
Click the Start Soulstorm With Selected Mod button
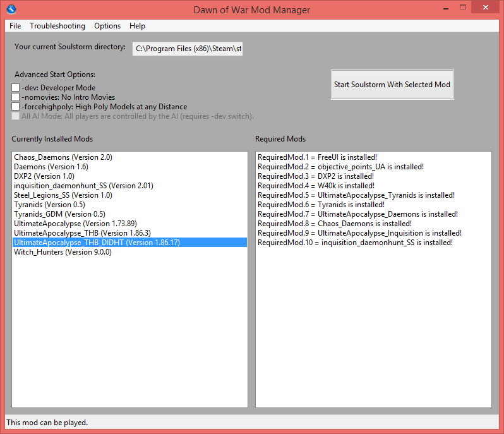(x=392, y=85)
